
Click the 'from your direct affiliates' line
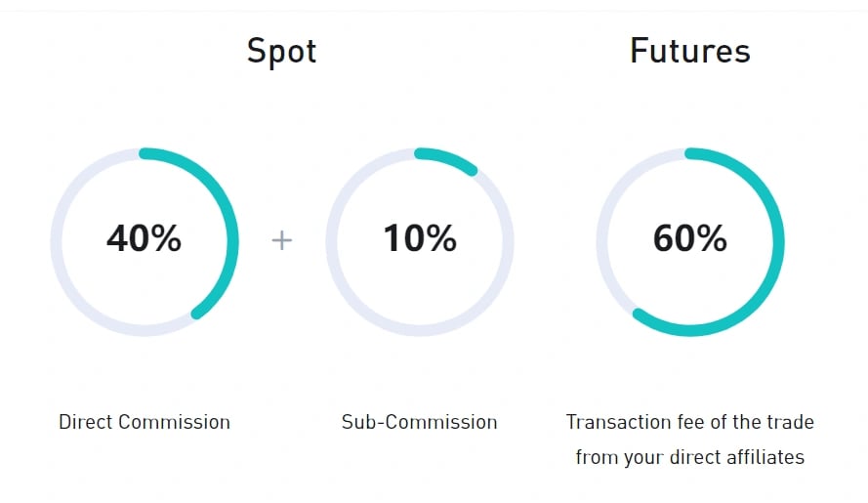point(689,457)
